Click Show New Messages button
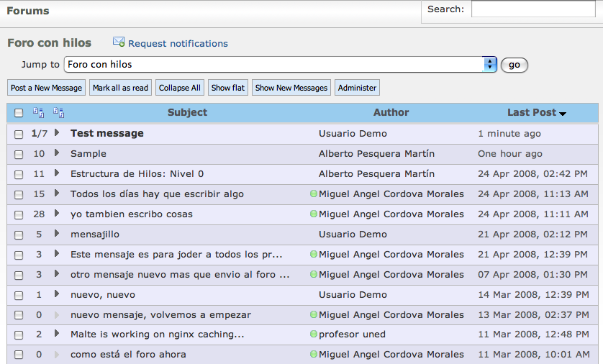This screenshot has width=603, height=364. pos(291,88)
